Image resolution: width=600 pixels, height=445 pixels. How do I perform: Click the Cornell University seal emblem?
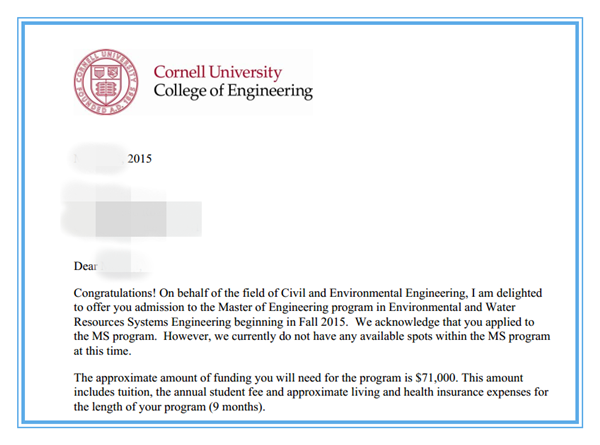tap(105, 83)
